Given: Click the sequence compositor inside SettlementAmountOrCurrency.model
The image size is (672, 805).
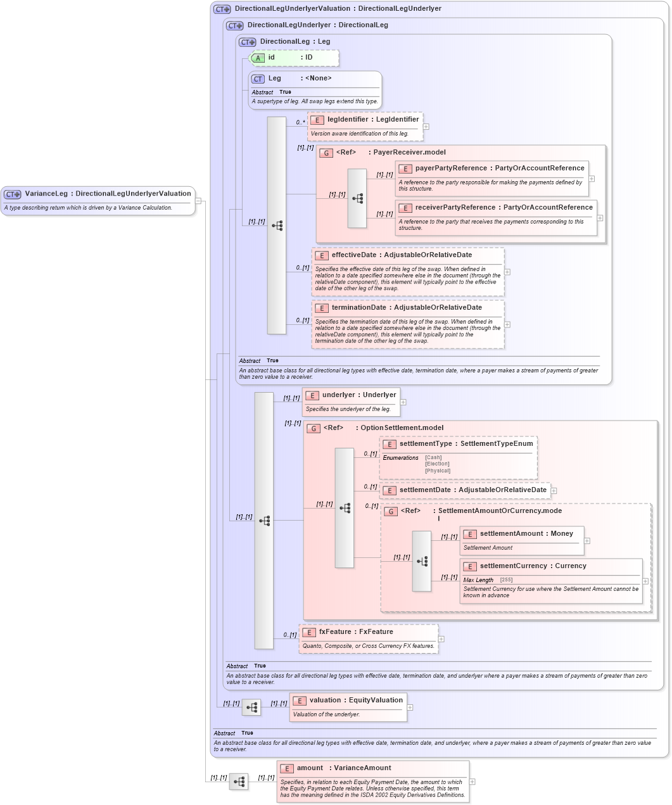Looking at the screenshot, I should tap(422, 561).
